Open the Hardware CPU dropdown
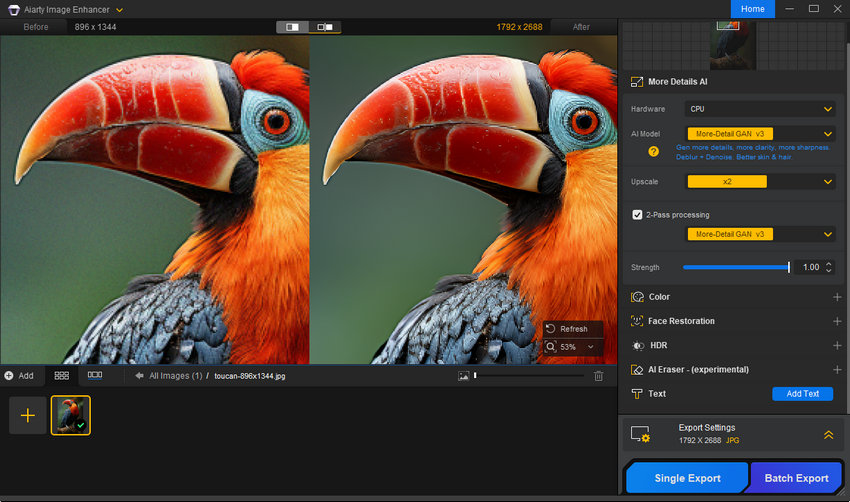Screen dimensions: 850x502 click(x=759, y=109)
